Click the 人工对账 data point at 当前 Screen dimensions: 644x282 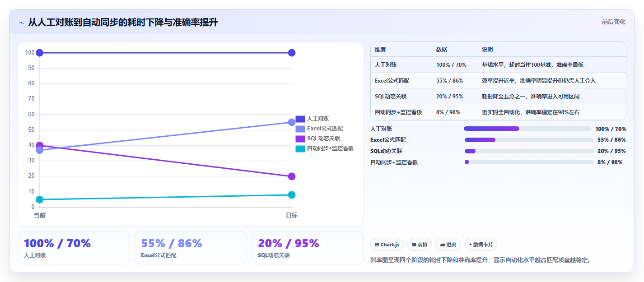pos(40,53)
